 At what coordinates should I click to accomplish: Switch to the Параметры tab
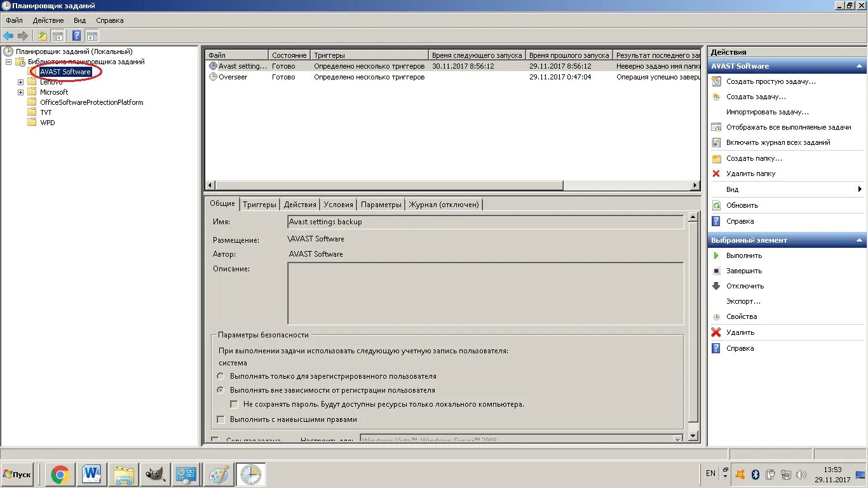[x=381, y=205]
